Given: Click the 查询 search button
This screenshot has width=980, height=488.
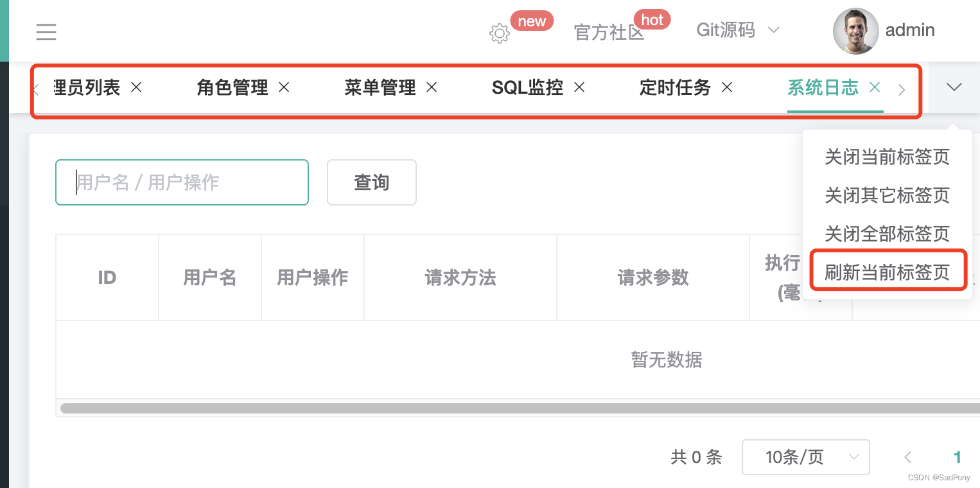Looking at the screenshot, I should tap(371, 182).
